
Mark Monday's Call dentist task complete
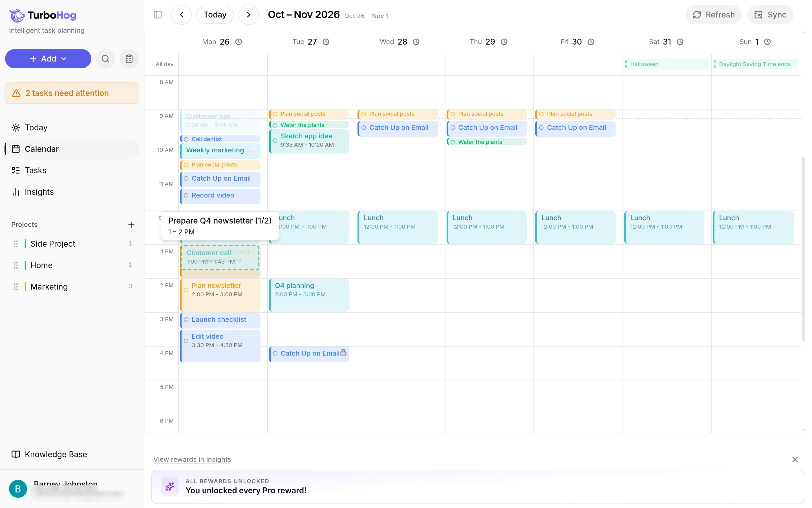coord(186,139)
